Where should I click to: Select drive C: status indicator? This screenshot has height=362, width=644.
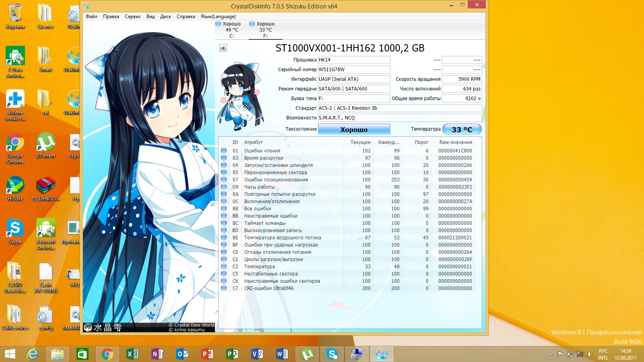[x=231, y=30]
